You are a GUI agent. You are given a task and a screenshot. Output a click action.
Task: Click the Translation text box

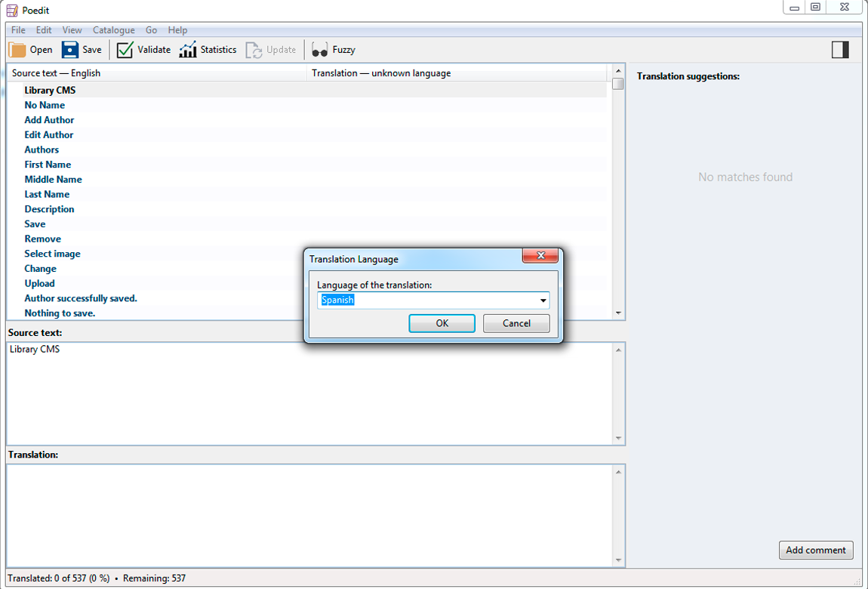(x=309, y=515)
